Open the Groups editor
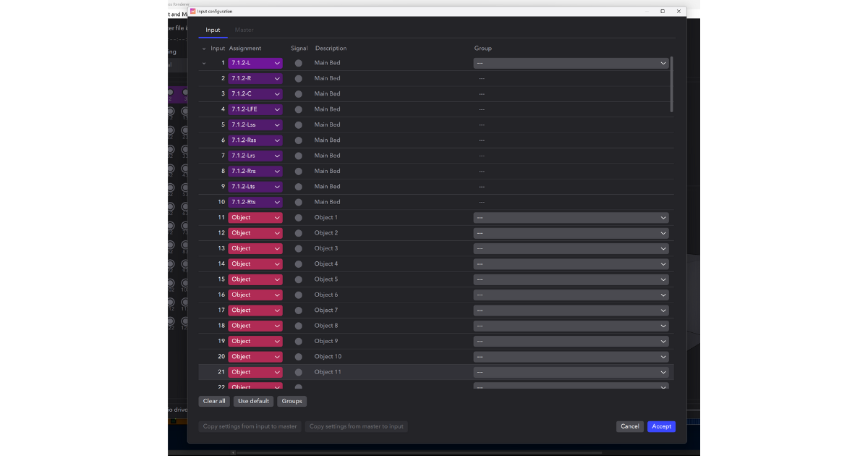Image resolution: width=868 pixels, height=456 pixels. (292, 400)
